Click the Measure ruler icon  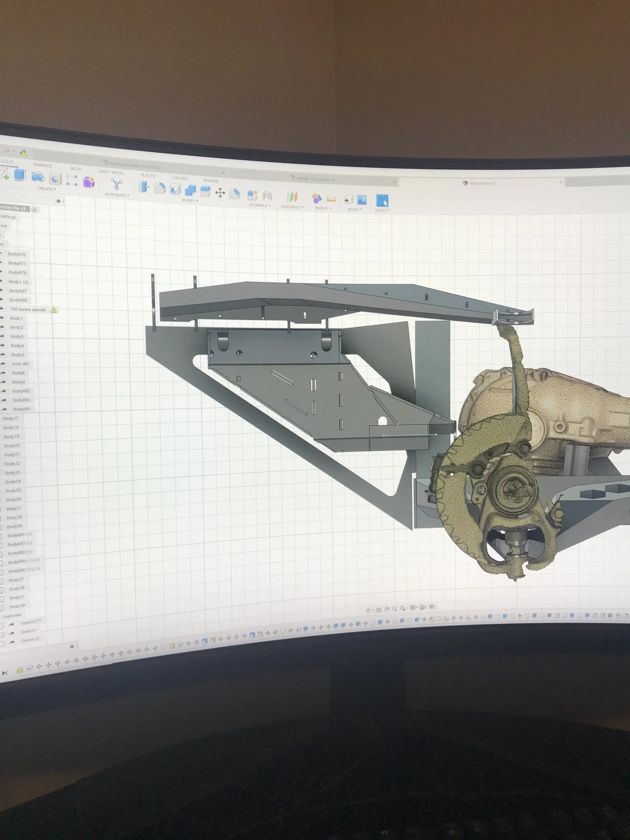331,199
